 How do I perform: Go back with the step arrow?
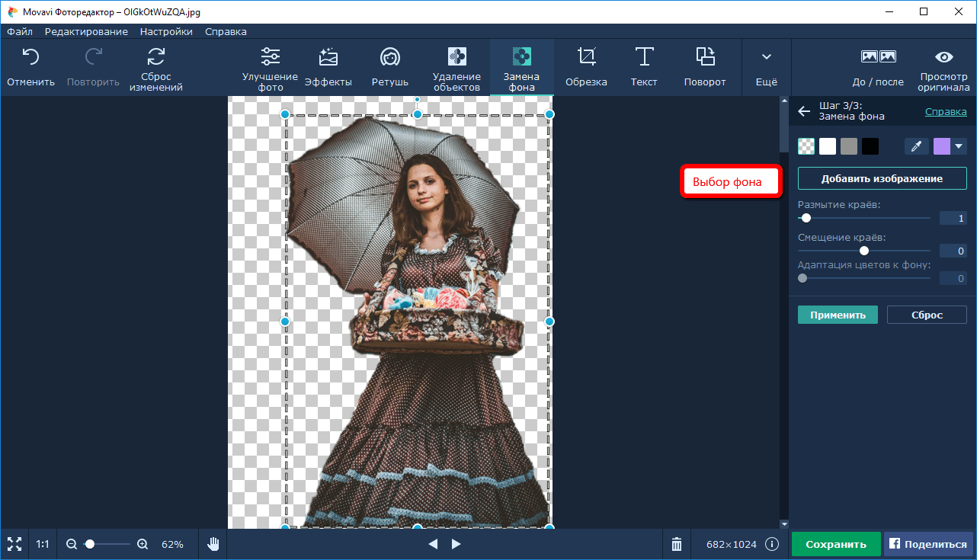click(x=804, y=111)
